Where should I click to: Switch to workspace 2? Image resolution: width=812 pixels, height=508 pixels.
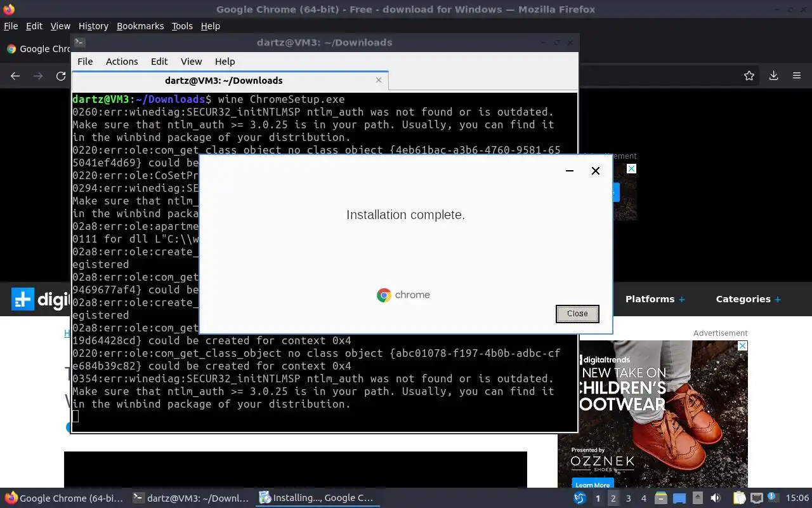click(613, 498)
